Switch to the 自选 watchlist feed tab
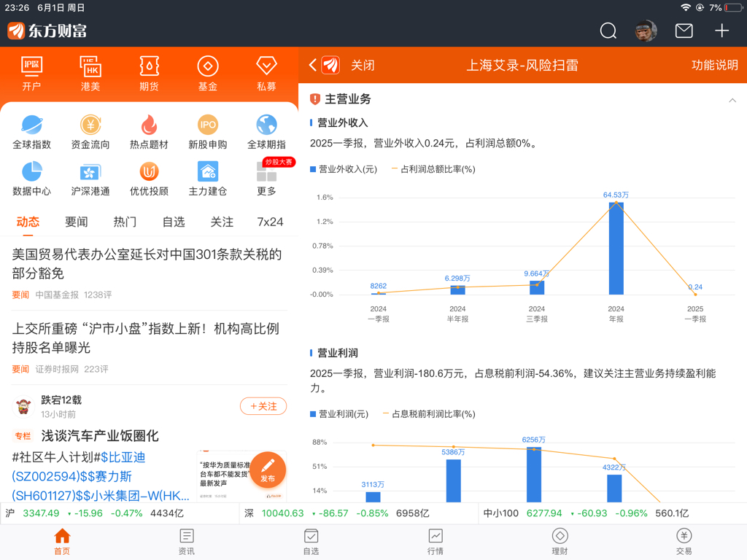The width and height of the screenshot is (747, 560). point(174,222)
